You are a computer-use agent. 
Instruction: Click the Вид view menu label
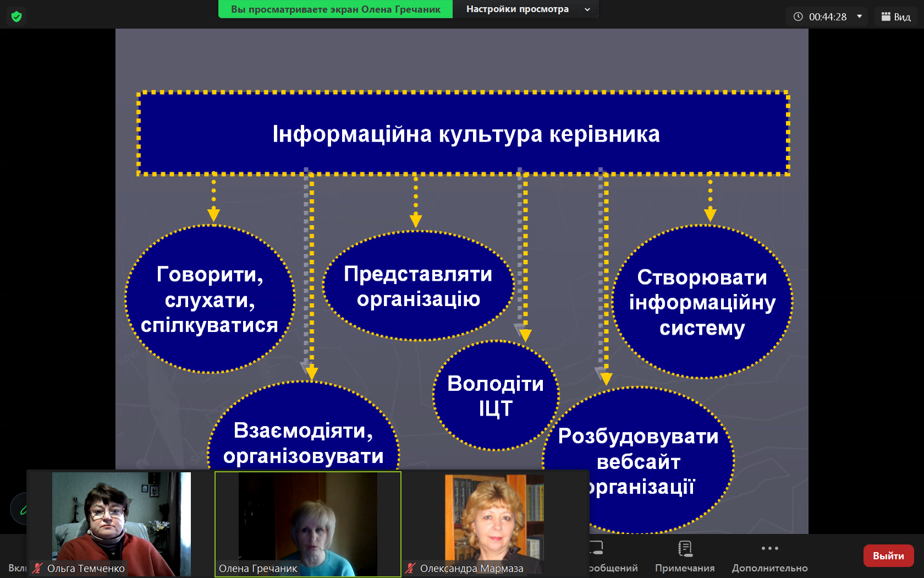(902, 17)
